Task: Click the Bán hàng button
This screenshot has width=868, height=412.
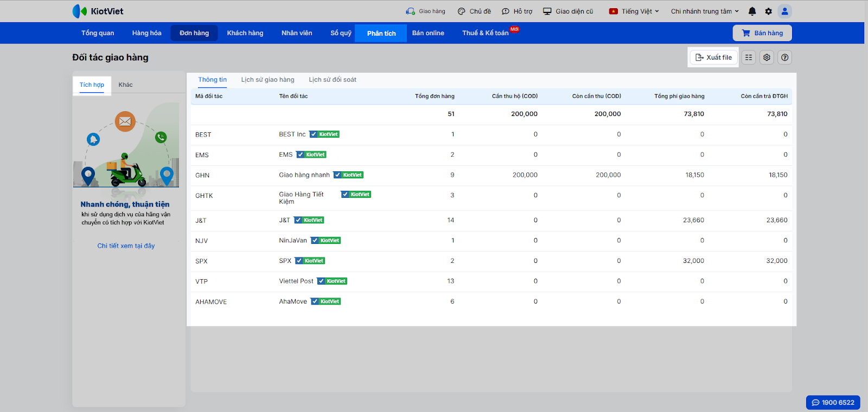Action: click(762, 33)
